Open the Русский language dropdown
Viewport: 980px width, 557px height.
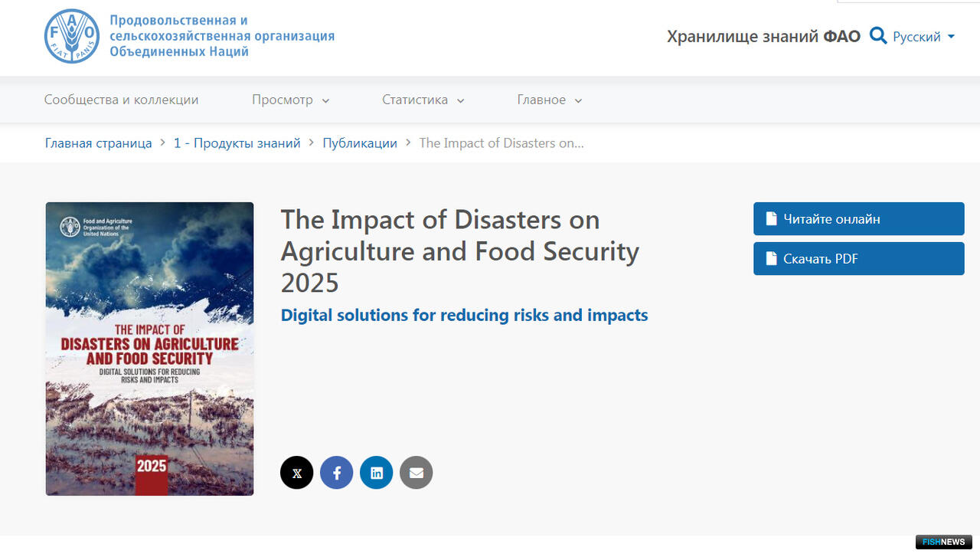[924, 37]
